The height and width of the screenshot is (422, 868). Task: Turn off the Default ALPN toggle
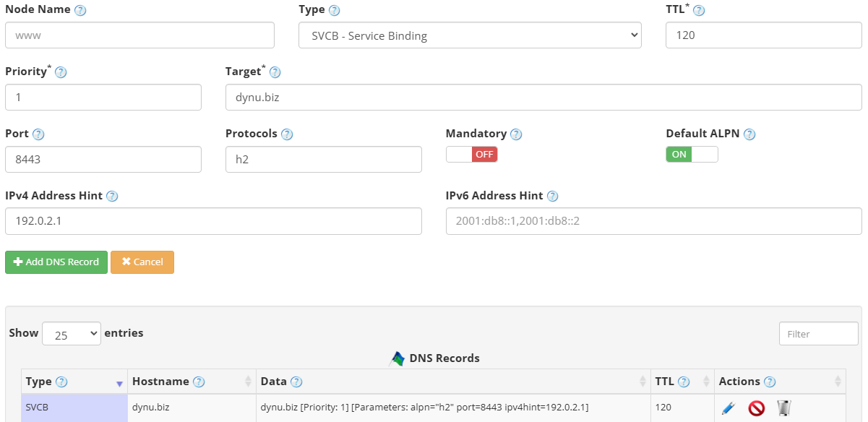pyautogui.click(x=692, y=154)
